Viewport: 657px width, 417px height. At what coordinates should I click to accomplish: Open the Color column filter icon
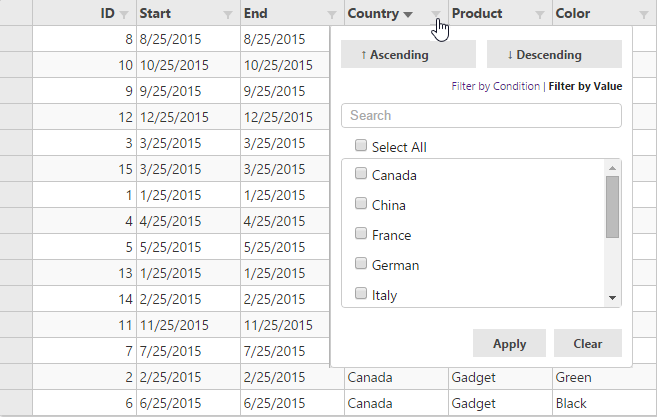point(644,15)
